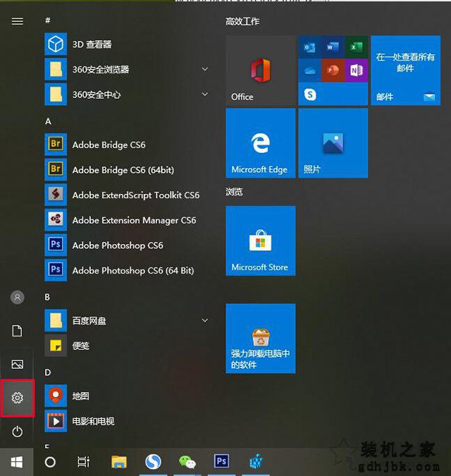Screen dimensions: 451x476
Task: Open the user account icon
Action: [x=18, y=298]
